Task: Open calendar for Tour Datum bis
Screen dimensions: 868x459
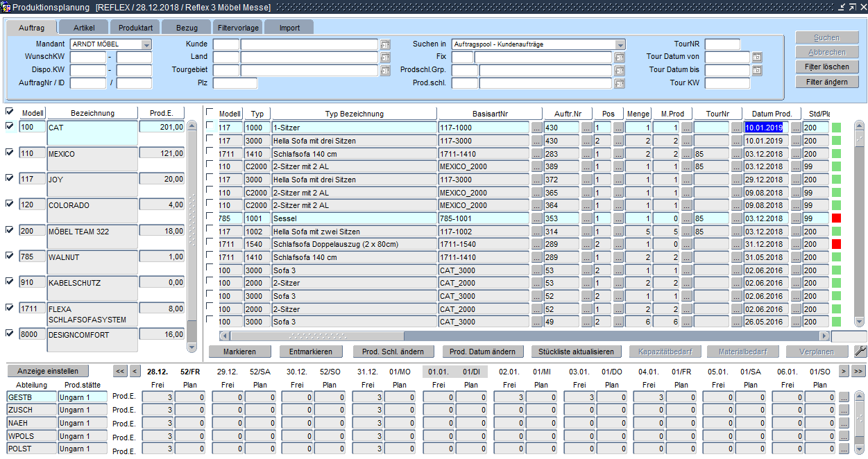Action: [x=757, y=70]
